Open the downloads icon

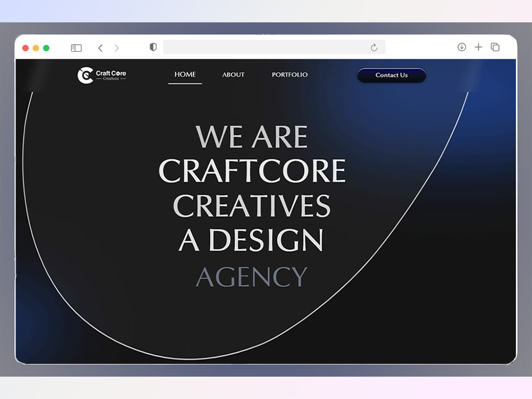[x=461, y=47]
